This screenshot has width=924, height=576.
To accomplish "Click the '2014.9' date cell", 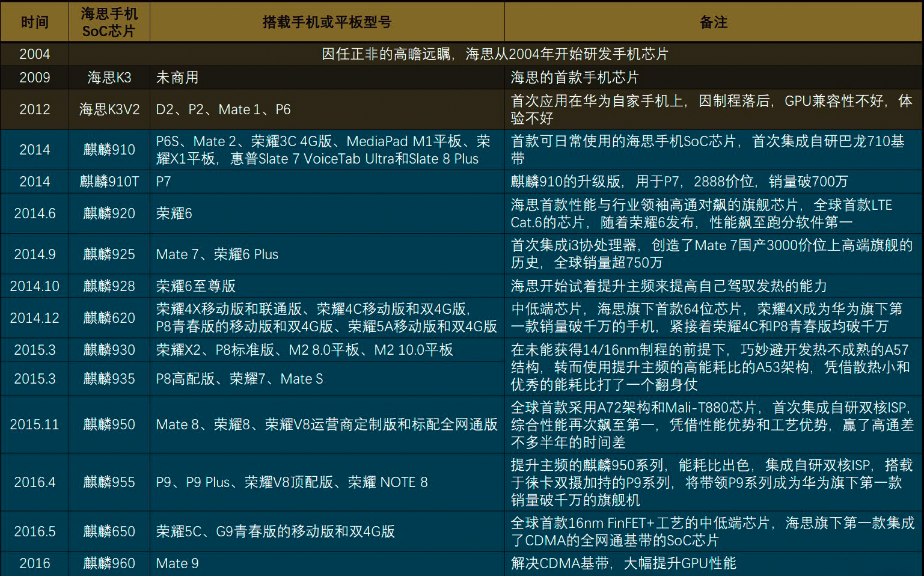I will coord(34,254).
